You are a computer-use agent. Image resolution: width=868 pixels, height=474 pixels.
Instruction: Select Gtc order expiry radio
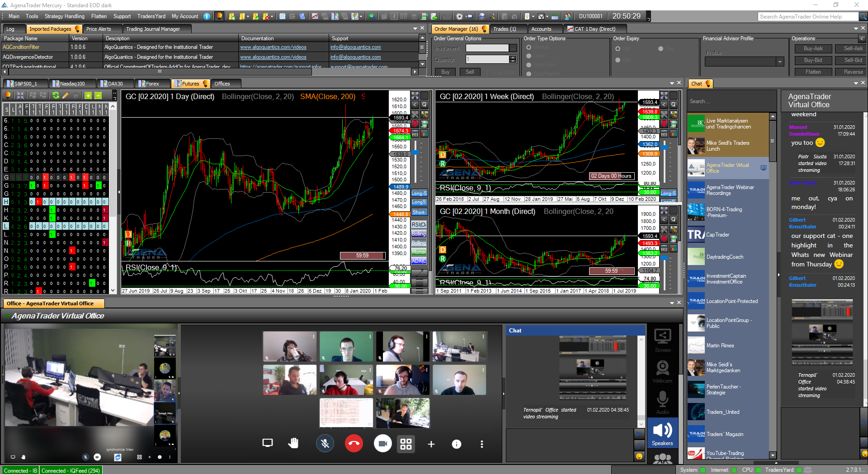point(618,48)
